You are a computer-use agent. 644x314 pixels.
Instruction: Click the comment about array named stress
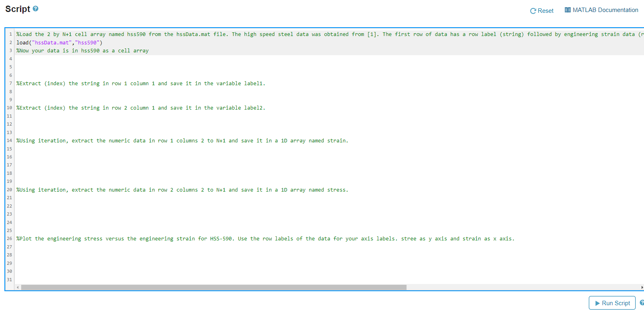pos(182,190)
